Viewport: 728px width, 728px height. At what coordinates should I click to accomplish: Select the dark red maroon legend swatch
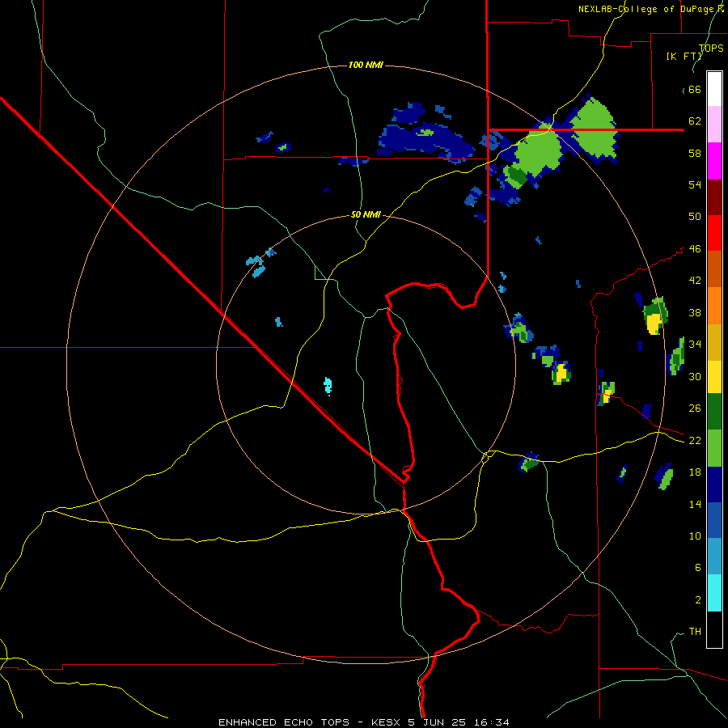714,197
